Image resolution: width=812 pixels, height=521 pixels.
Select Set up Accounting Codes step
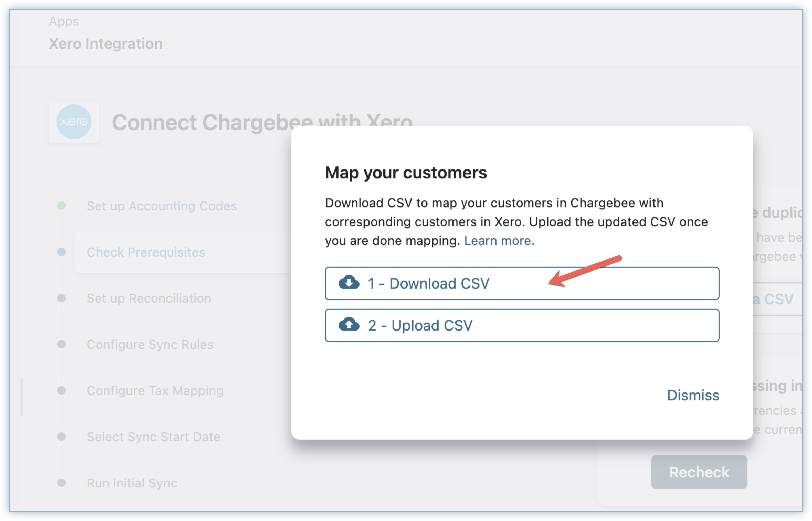pos(161,206)
